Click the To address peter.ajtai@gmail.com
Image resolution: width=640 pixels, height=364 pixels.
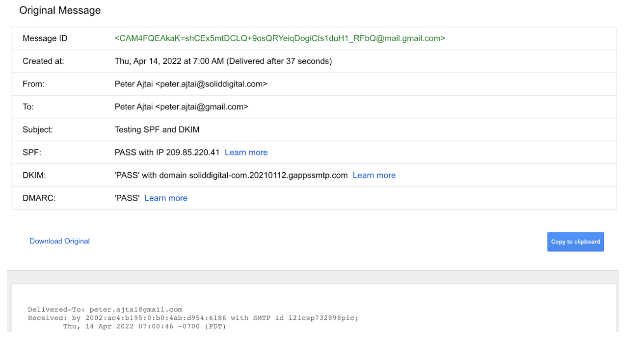click(x=181, y=107)
